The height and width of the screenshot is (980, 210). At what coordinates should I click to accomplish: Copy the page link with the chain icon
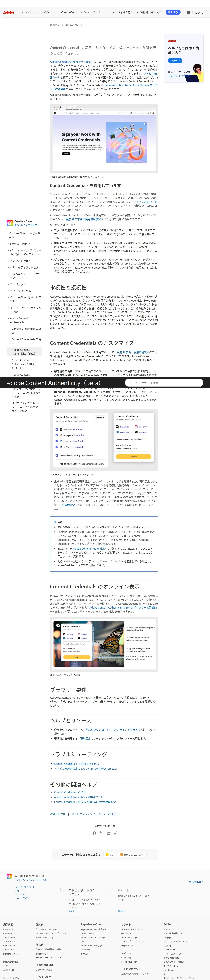(115, 833)
